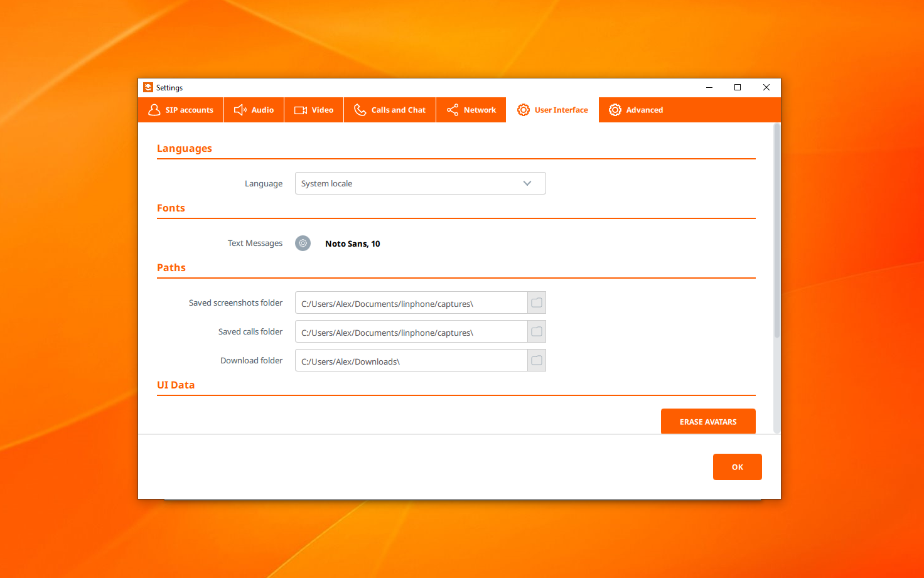Click the Saved calls folder path field
The width and height of the screenshot is (924, 578).
(x=411, y=332)
